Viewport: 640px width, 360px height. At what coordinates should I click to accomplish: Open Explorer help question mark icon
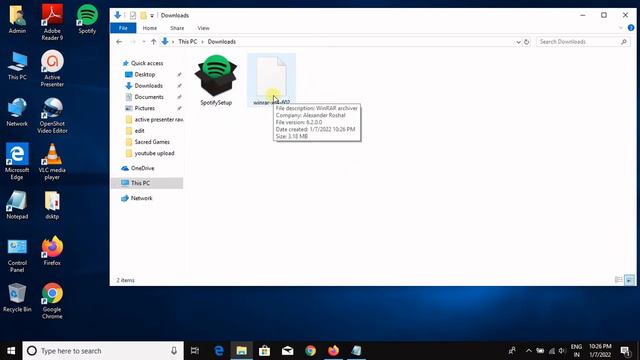pyautogui.click(x=631, y=28)
